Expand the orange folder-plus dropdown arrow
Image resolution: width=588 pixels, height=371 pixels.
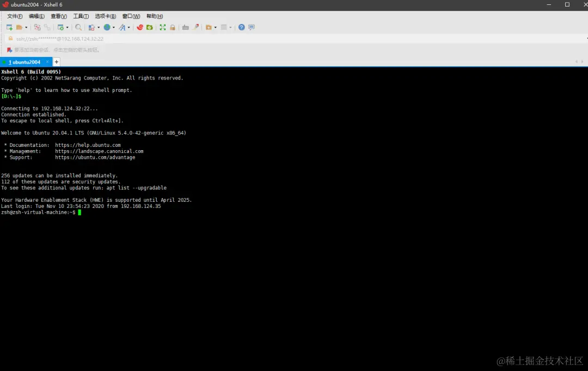click(x=216, y=27)
